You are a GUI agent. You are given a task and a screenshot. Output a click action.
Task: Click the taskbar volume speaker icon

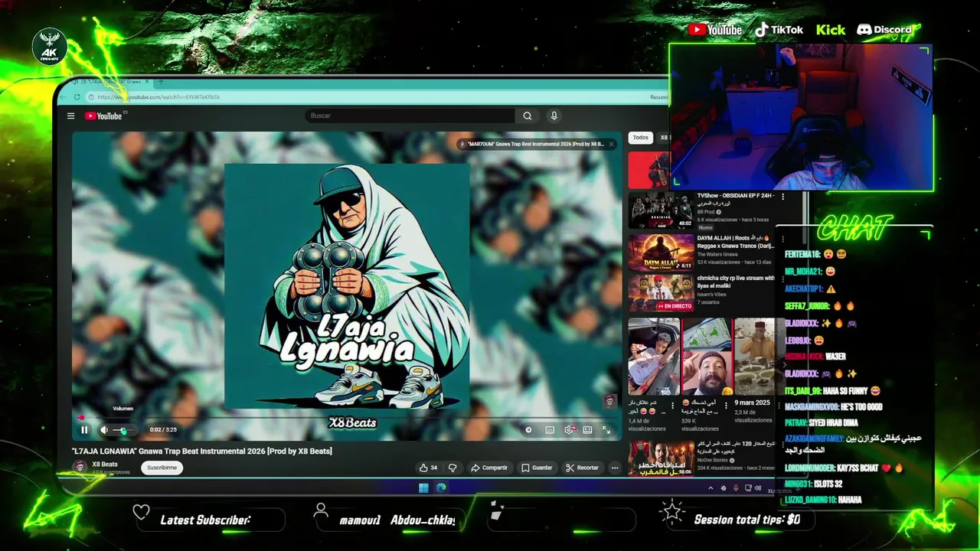pos(758,488)
